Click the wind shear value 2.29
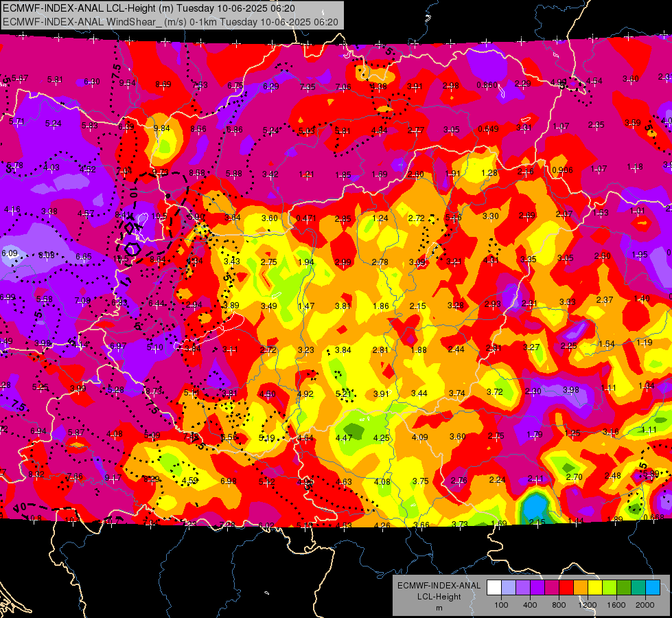Screen dimensions: 672x618 pyautogui.click(x=522, y=84)
